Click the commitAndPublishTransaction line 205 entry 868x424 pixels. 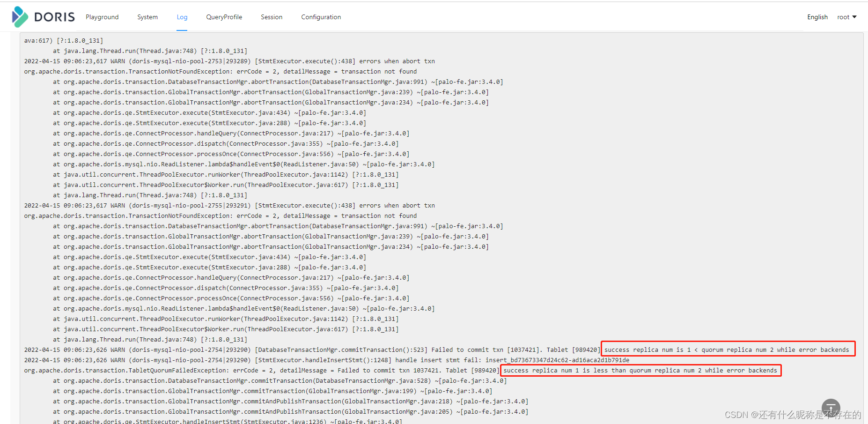coord(291,412)
